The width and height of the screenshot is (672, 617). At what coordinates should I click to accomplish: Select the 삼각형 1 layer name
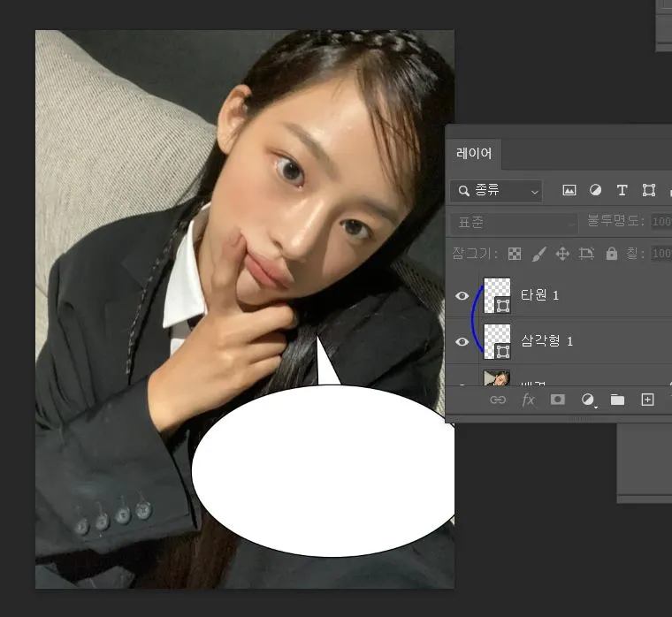click(546, 341)
